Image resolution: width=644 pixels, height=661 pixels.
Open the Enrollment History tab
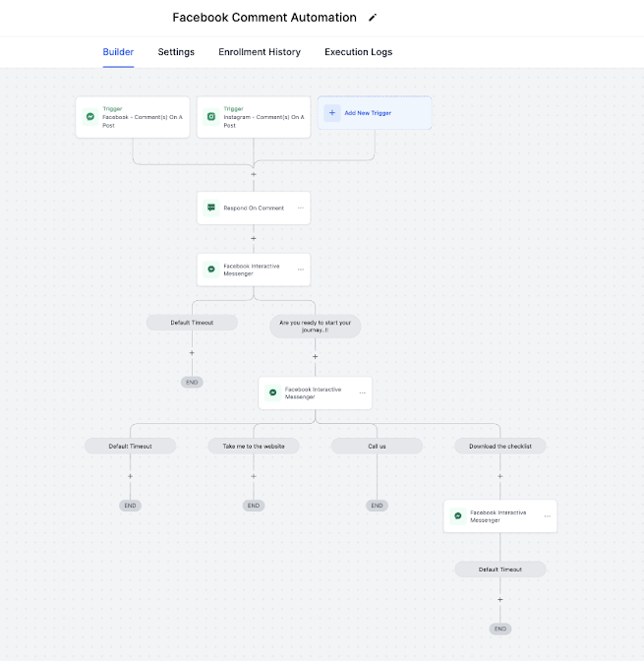[x=260, y=52]
